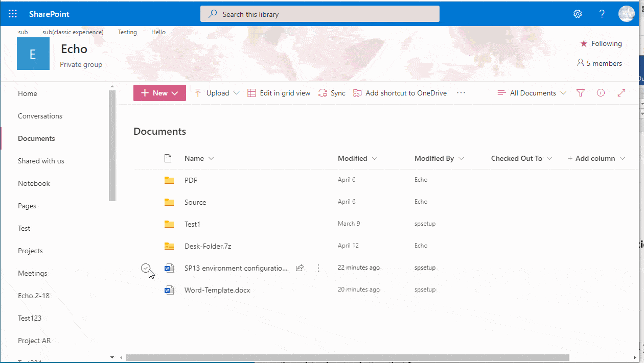Click the file type column header icon

168,158
